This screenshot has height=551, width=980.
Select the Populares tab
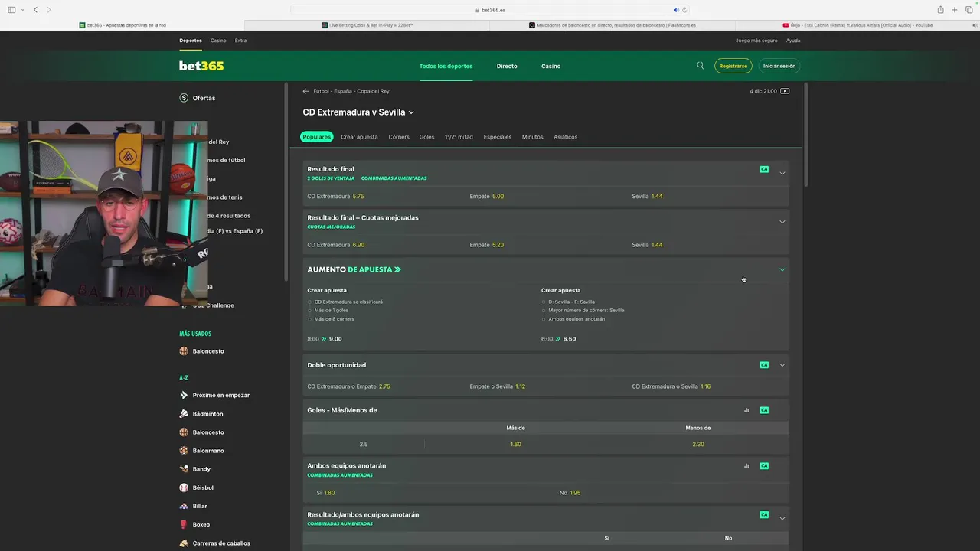pyautogui.click(x=316, y=137)
